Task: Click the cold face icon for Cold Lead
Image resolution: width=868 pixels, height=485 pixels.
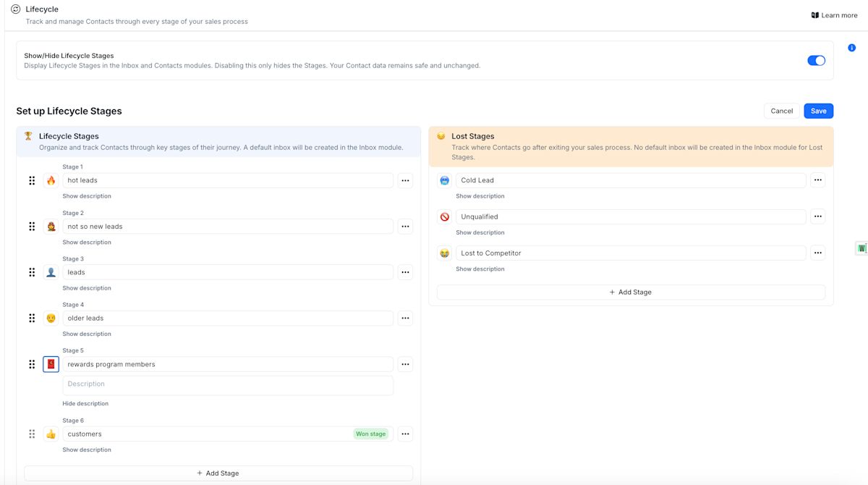Action: [443, 180]
